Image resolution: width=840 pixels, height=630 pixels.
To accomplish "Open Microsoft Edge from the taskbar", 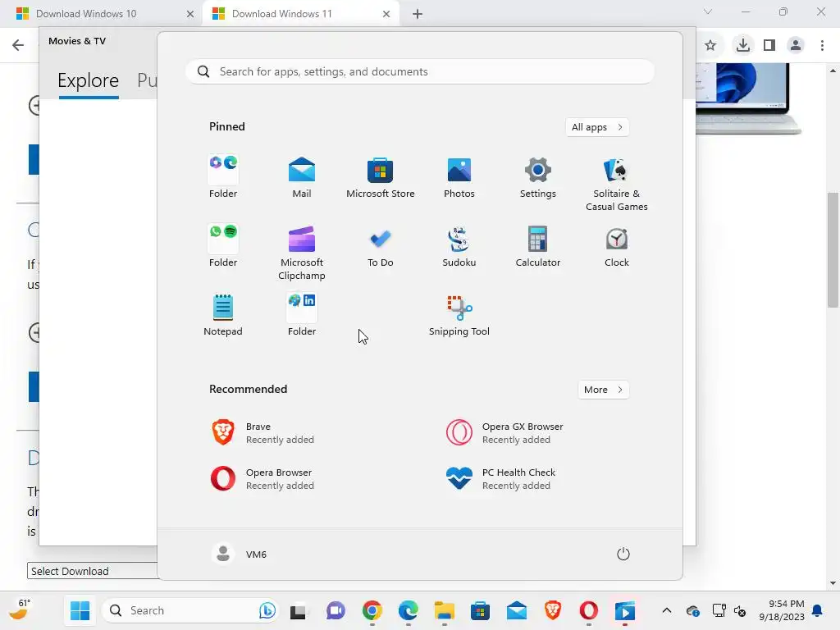I will (x=409, y=610).
